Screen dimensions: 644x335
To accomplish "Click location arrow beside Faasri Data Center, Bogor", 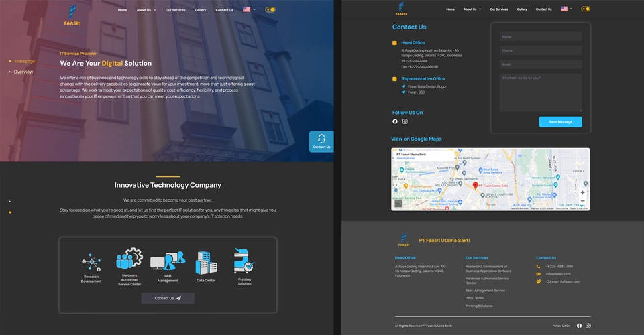I will [403, 86].
